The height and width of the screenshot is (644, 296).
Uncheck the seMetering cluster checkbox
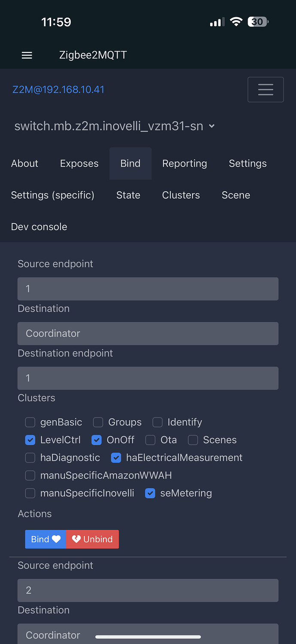click(150, 493)
